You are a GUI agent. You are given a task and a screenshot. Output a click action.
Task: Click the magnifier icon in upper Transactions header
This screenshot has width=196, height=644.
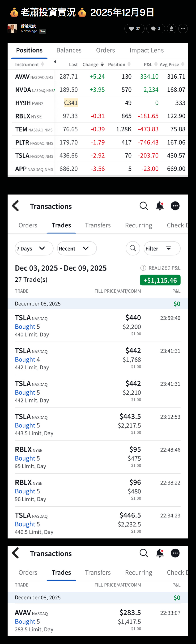point(144,206)
